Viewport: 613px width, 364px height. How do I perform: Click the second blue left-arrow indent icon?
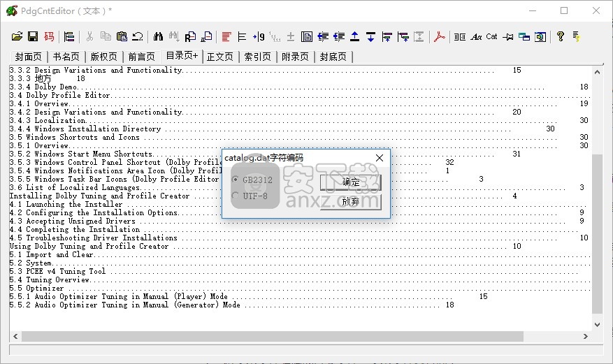coord(339,37)
